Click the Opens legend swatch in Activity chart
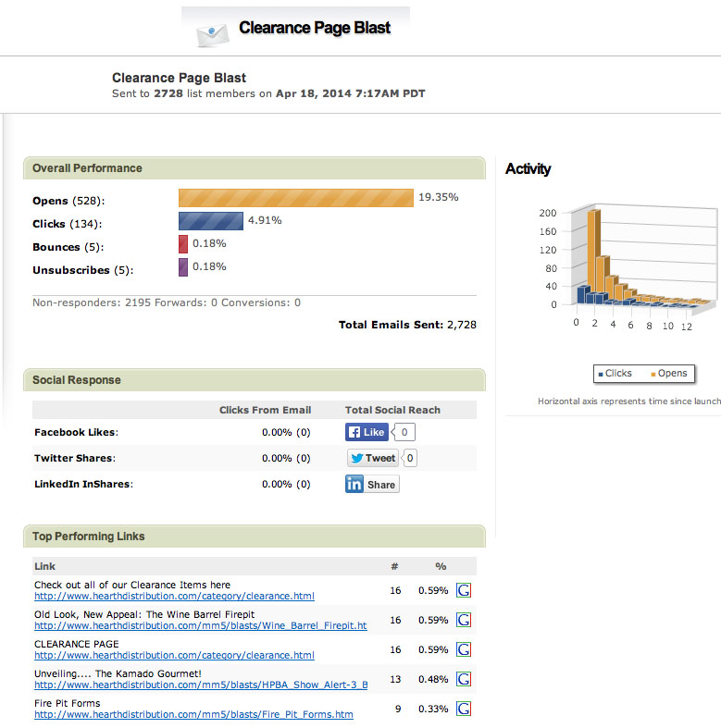The image size is (721, 728). (653, 374)
